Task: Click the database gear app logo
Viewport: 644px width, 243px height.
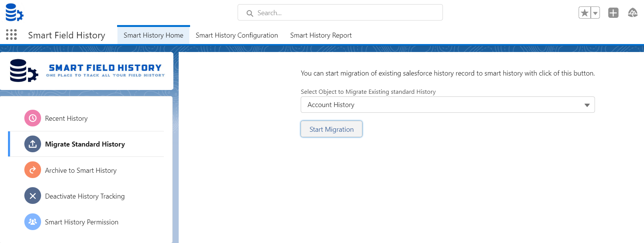Action: pos(14,12)
